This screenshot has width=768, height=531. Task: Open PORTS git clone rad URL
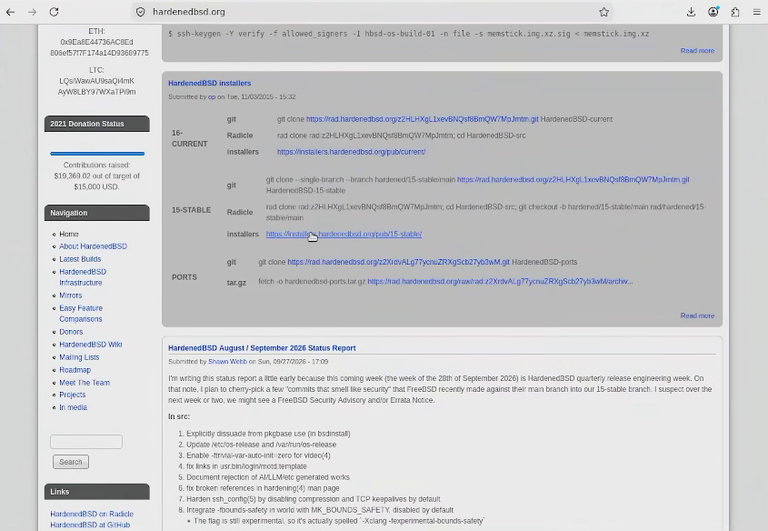[x=398, y=262]
